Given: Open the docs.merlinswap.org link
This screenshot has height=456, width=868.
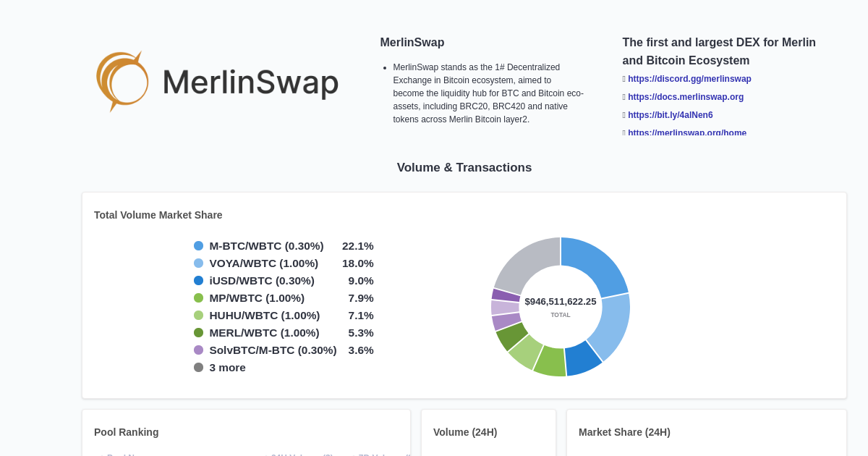Looking at the screenshot, I should point(685,96).
